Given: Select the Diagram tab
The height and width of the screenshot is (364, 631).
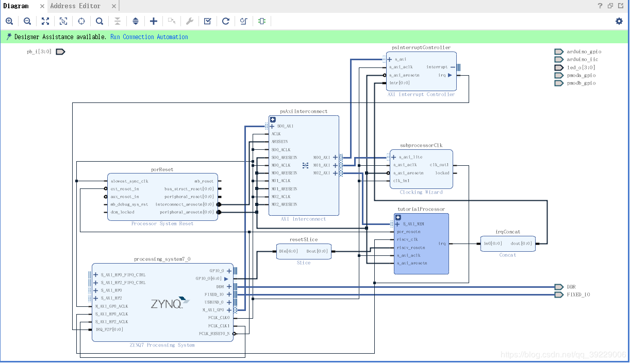Looking at the screenshot, I should click(x=16, y=6).
